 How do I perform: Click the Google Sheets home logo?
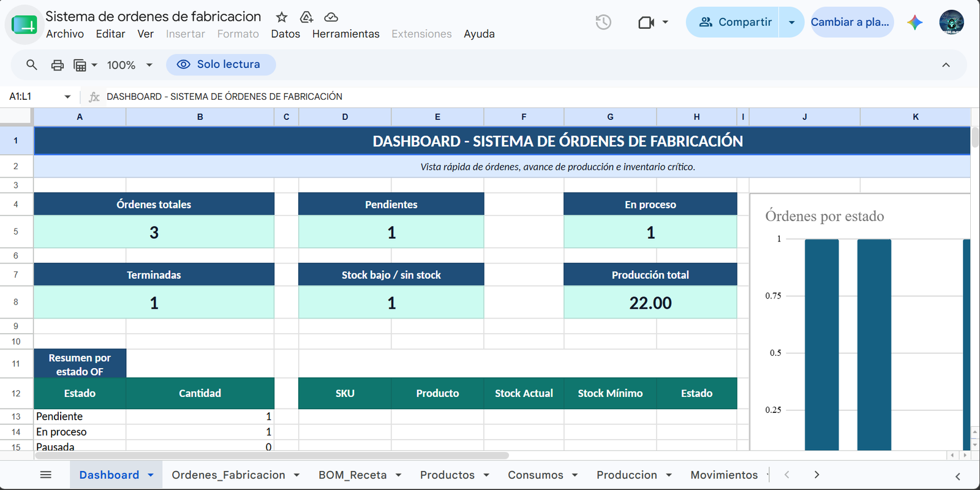24,24
